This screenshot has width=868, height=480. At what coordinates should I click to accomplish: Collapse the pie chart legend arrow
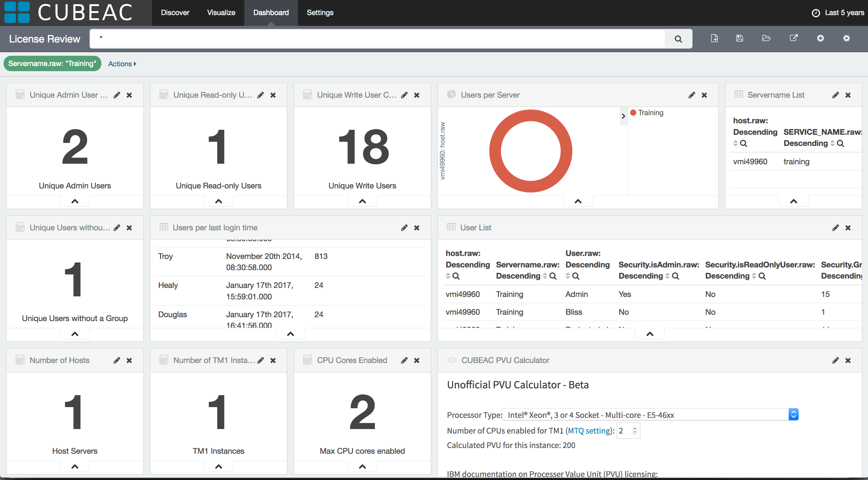(x=623, y=116)
